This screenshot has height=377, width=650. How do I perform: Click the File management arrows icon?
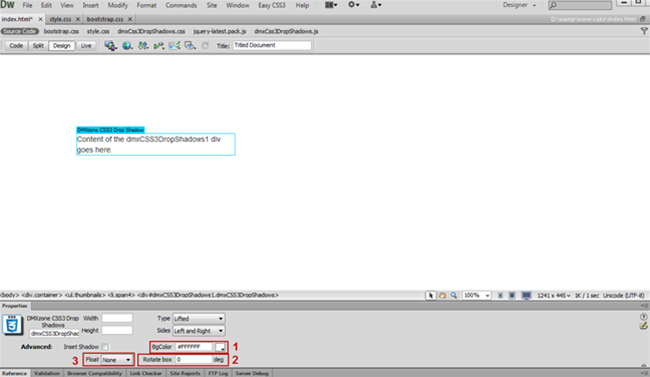click(x=143, y=46)
